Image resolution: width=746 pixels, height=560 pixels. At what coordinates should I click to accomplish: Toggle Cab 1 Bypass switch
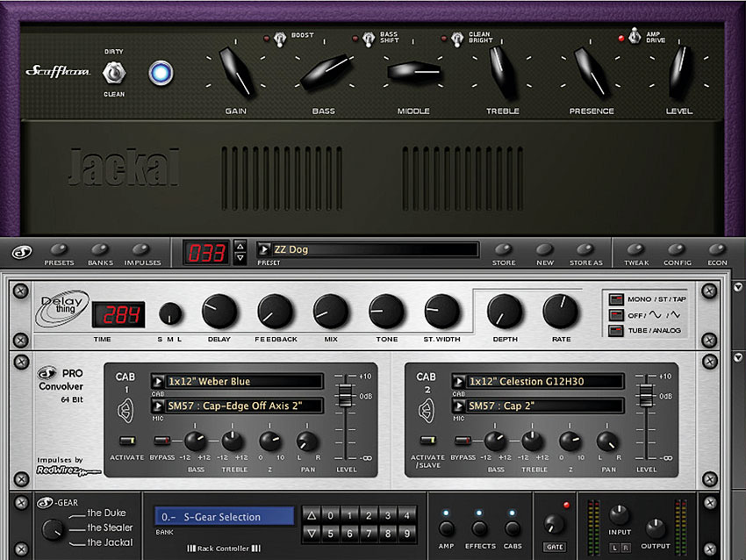pos(161,441)
